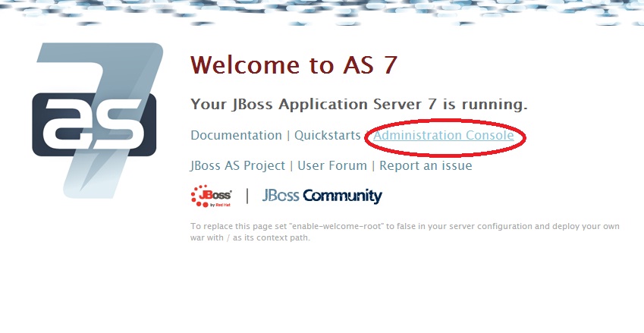Open the Quickstarts link
This screenshot has width=644, height=333.
(x=328, y=136)
